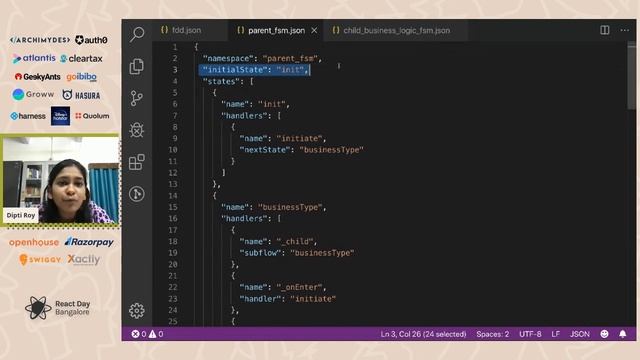Click the "nextState" key on line 10
Image resolution: width=640 pixels, height=360 pixels.
pyautogui.click(x=265, y=150)
